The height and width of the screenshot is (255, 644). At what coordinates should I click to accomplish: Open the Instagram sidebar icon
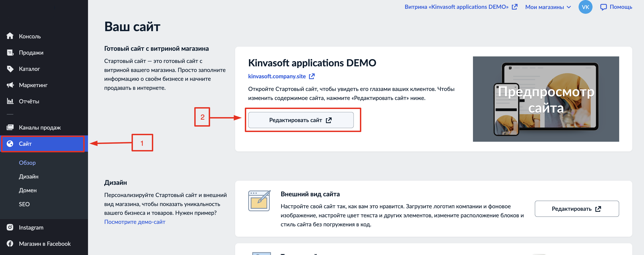click(10, 227)
